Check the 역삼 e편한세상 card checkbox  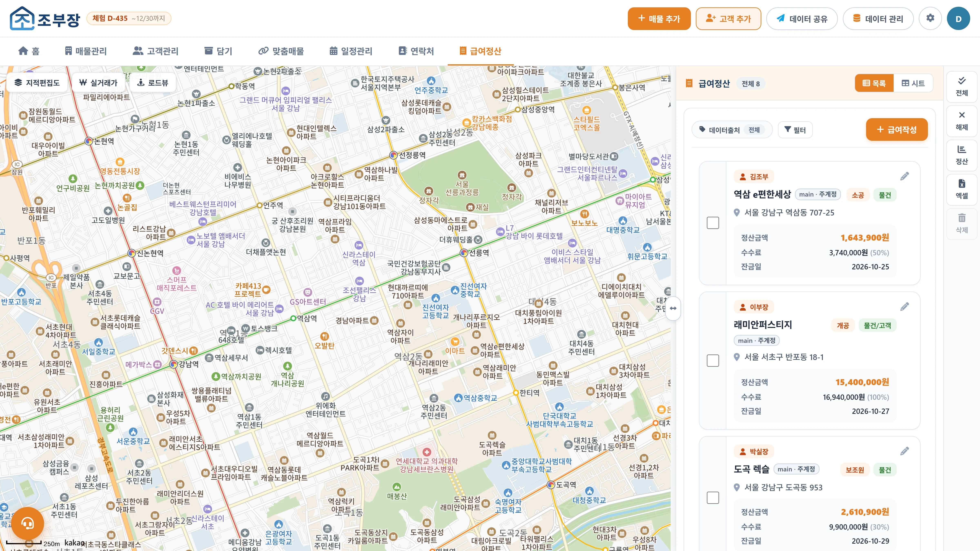point(713,223)
